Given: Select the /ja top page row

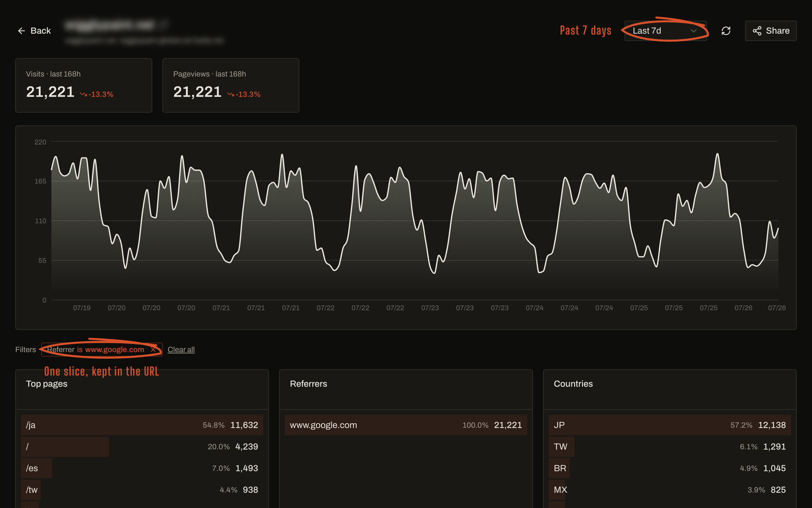Looking at the screenshot, I should (x=142, y=425).
